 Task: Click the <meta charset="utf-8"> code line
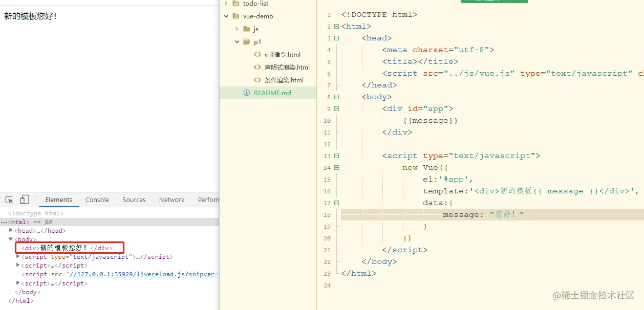tap(438, 50)
